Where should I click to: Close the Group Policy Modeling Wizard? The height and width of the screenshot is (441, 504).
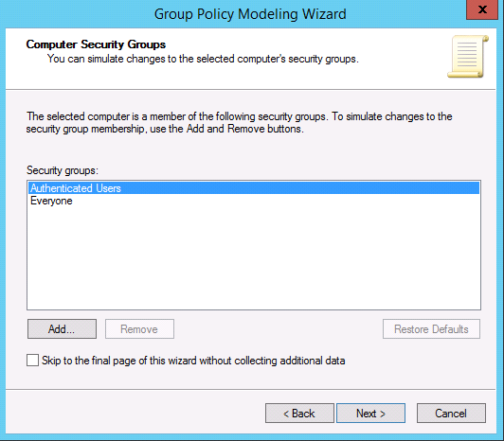tap(482, 9)
